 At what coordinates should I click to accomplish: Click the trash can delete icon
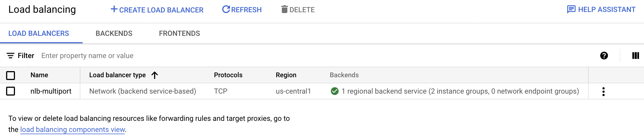tap(284, 9)
